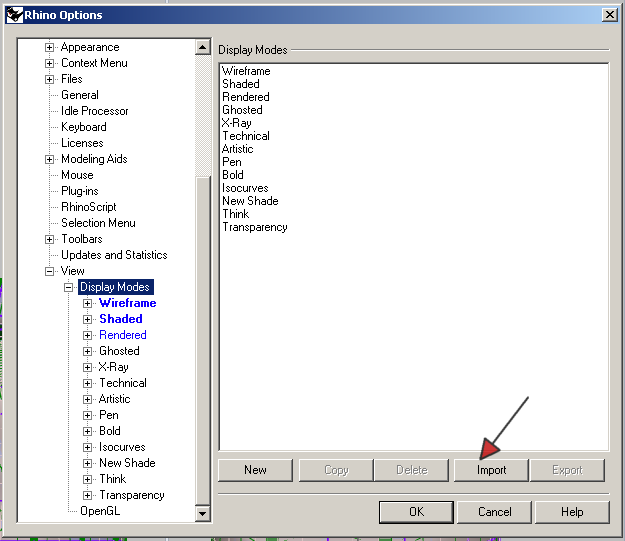625x541 pixels.
Task: Click the New display mode button
Action: (x=255, y=470)
